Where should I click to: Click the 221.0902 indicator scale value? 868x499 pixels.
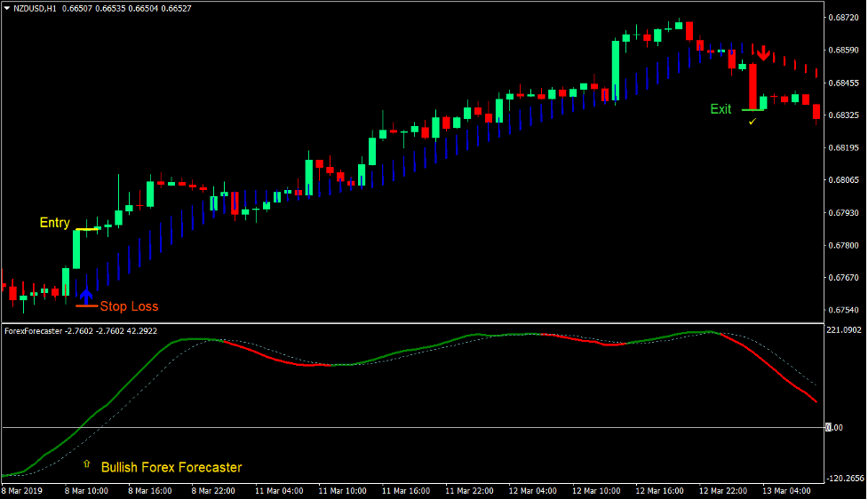pyautogui.click(x=844, y=330)
